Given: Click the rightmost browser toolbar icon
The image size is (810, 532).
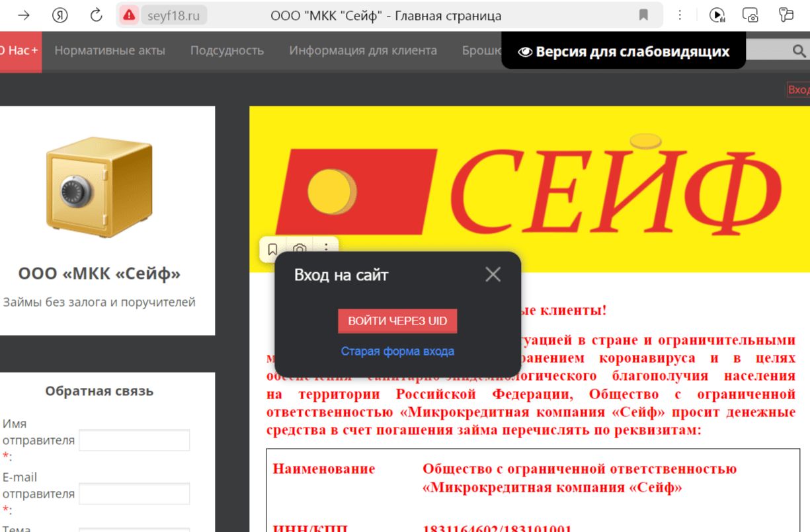Looking at the screenshot, I should (x=786, y=15).
